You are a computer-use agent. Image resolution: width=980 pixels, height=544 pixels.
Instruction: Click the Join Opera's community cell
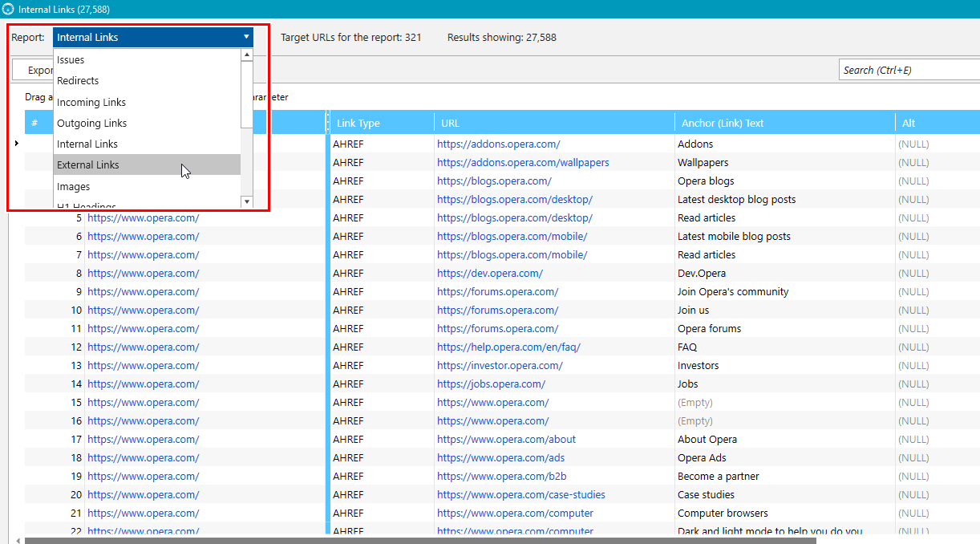point(785,291)
